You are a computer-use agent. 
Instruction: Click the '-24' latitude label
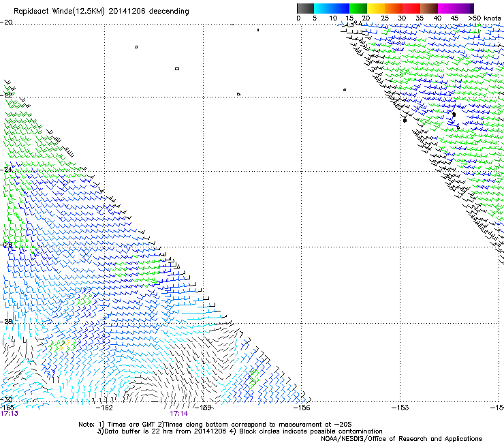point(6,170)
